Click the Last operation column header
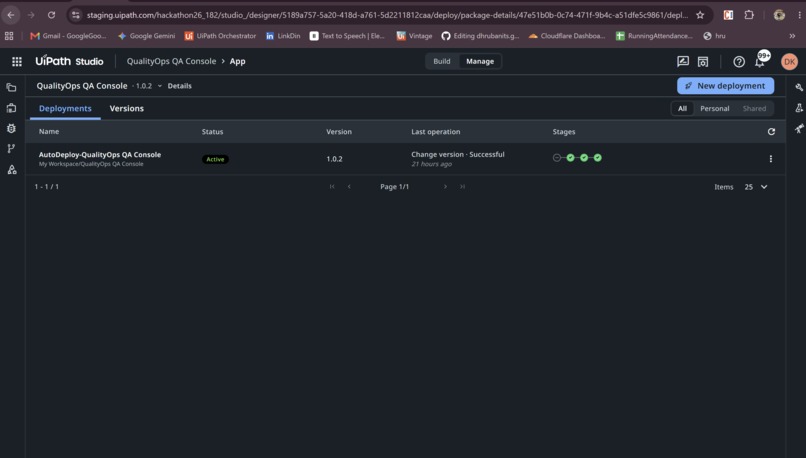 435,132
